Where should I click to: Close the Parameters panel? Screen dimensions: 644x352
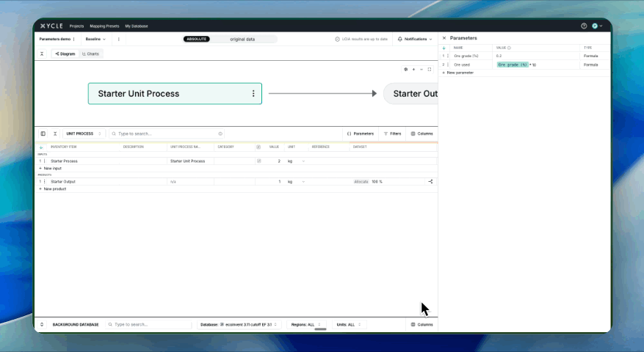(444, 38)
